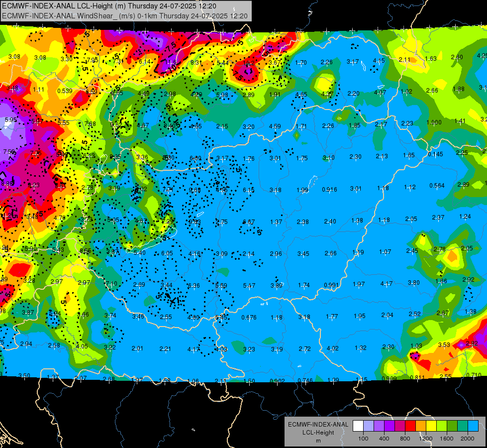Click the WindShear 0-1km header line
This screenshot has height=448, width=487.
click(x=124, y=16)
